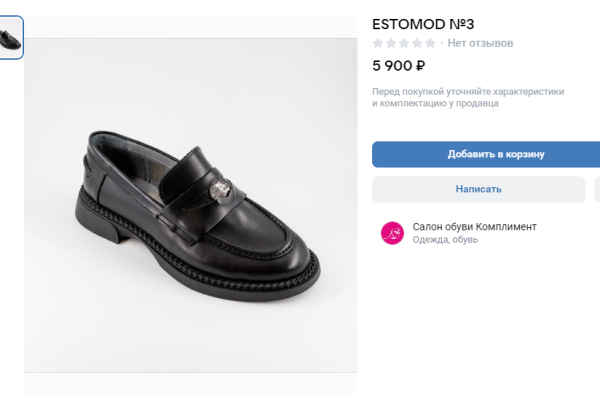Click the partially visible button right of Написать
The height and width of the screenshot is (400, 600).
[597, 189]
